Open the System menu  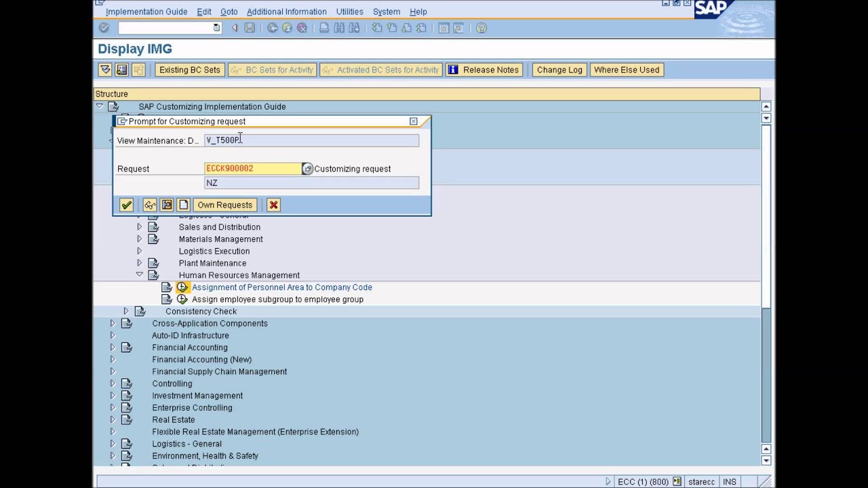pyautogui.click(x=387, y=12)
